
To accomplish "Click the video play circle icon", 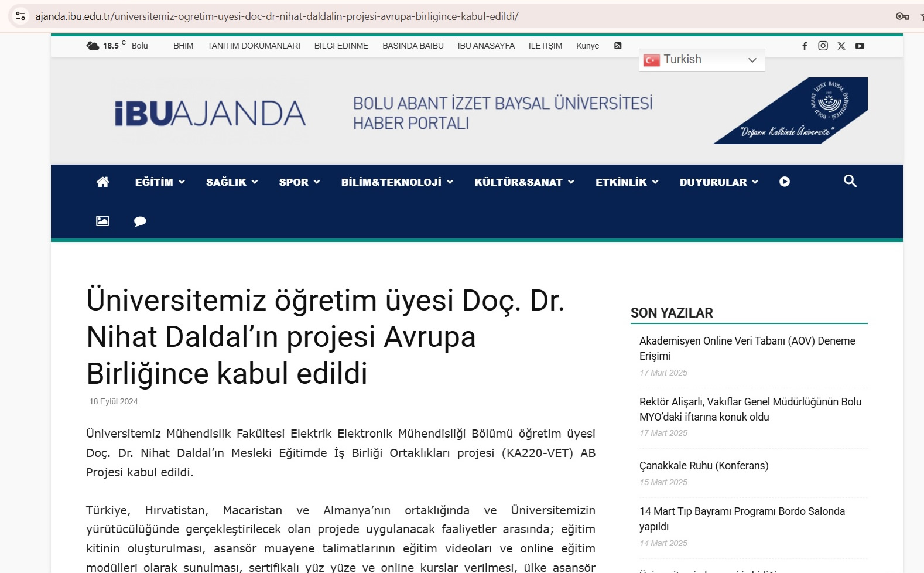I will pyautogui.click(x=784, y=182).
